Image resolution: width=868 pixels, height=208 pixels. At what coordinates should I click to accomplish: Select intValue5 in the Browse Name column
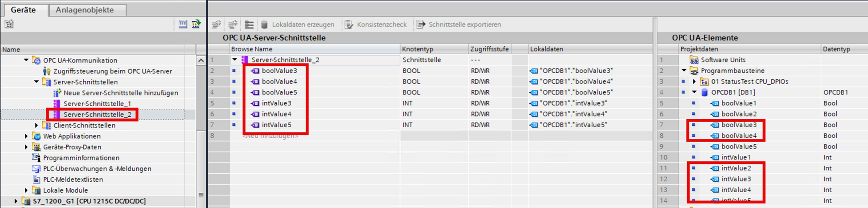(x=276, y=125)
